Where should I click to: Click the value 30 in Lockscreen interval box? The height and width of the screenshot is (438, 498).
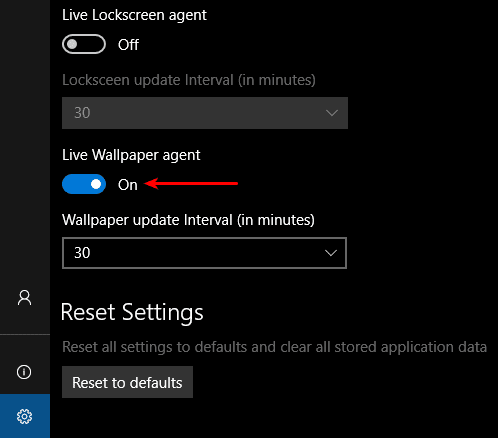82,113
